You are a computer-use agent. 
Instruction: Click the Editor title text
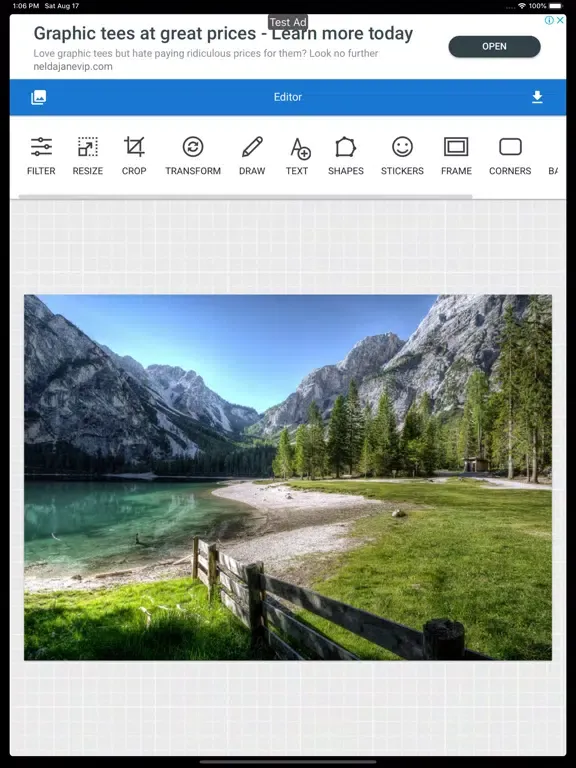coord(288,97)
